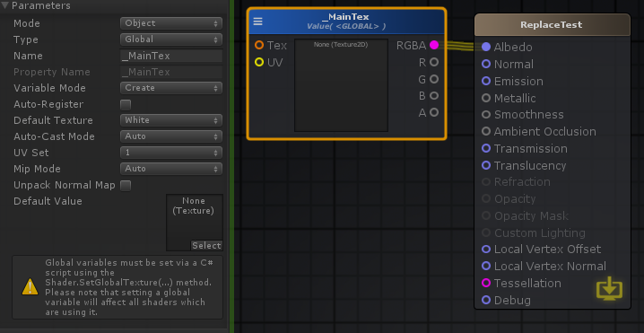Click the Opacity Mask input port
This screenshot has width=644, height=333.
click(x=486, y=215)
